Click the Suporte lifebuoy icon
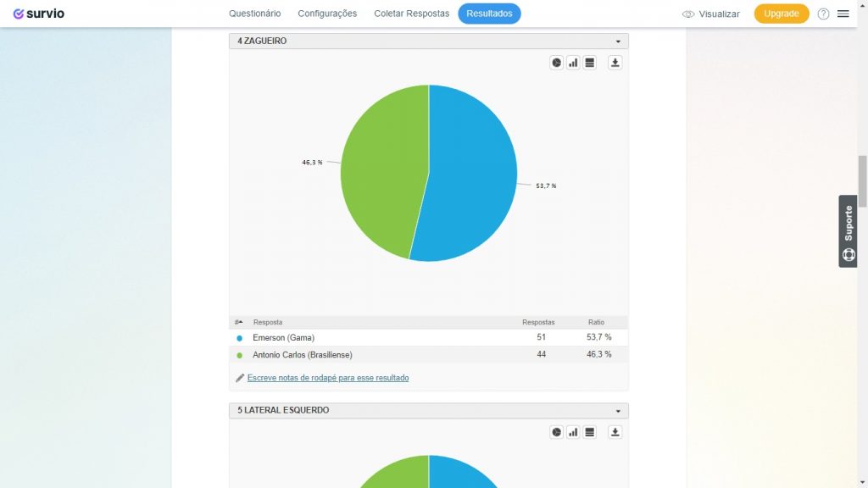 tap(849, 254)
